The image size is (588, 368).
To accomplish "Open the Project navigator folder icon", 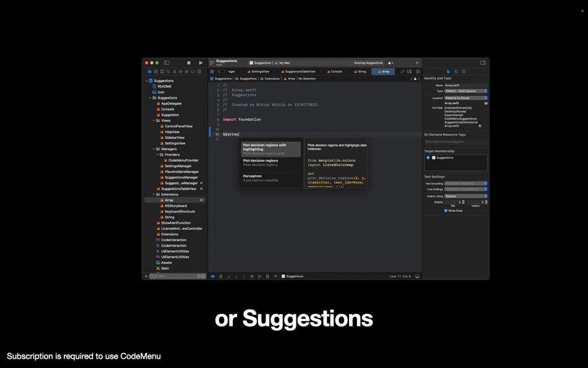I will [150, 71].
